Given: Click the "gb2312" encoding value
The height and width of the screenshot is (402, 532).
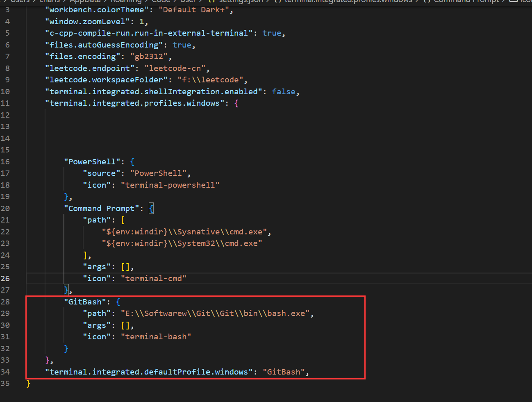Looking at the screenshot, I should point(149,57).
